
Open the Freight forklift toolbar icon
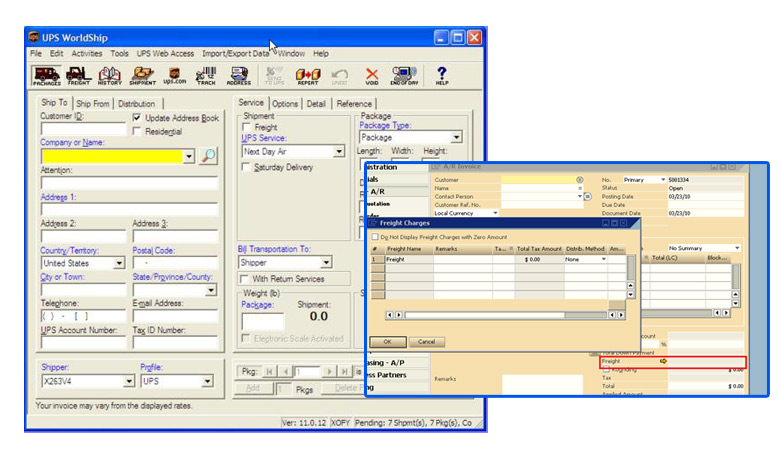click(79, 76)
